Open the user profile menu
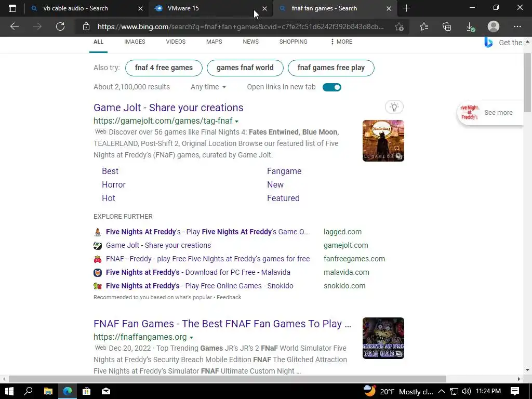This screenshot has width=532, height=399. pos(494,26)
